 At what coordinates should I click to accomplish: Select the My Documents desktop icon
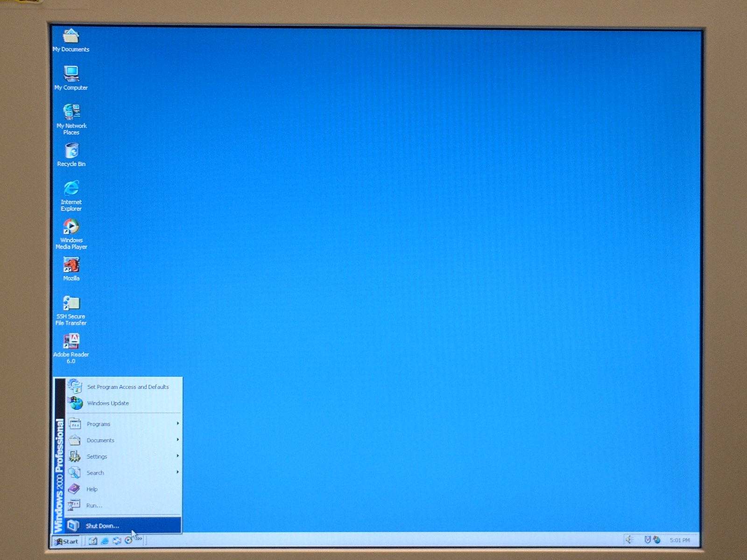[71, 36]
